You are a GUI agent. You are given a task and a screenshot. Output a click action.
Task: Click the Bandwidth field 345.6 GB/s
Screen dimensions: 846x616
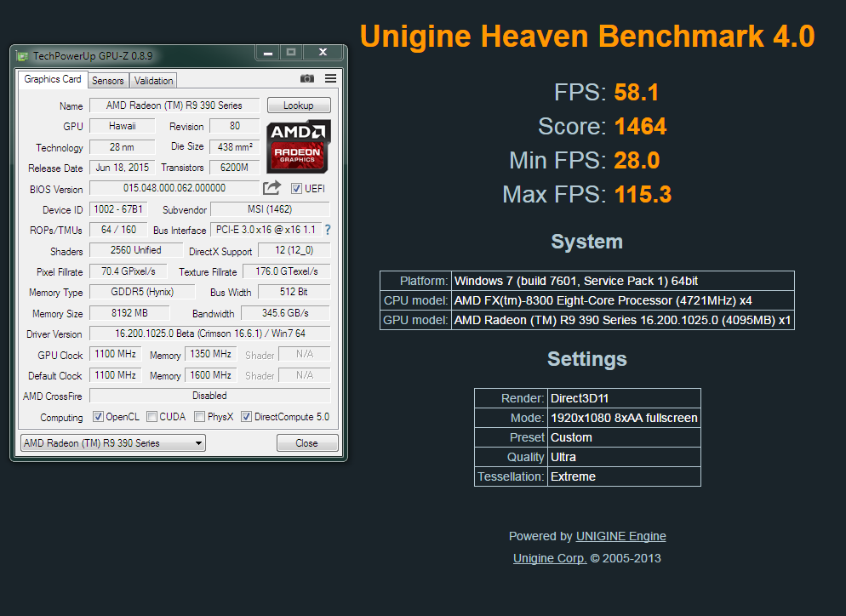[285, 313]
